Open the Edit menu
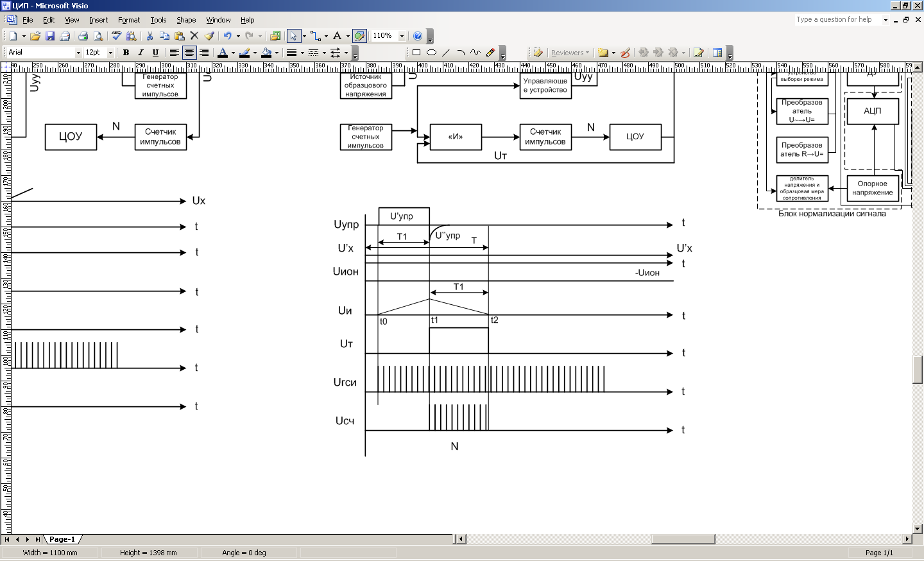 [49, 20]
